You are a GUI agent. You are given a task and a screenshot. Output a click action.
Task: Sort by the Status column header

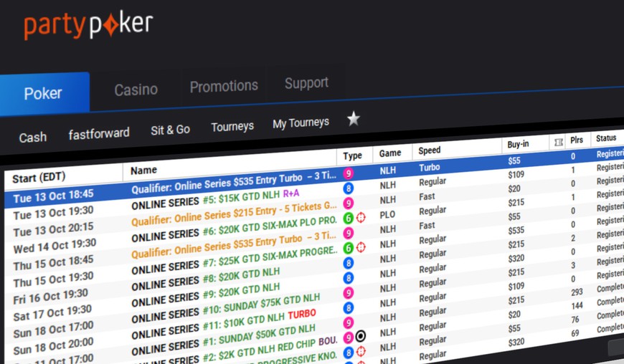pos(606,138)
